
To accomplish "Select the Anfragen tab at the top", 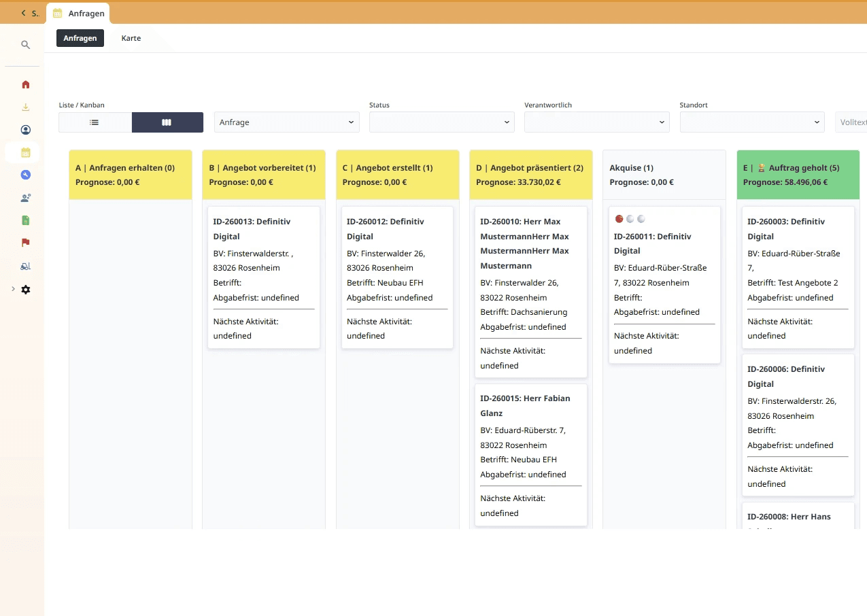I will [x=80, y=38].
